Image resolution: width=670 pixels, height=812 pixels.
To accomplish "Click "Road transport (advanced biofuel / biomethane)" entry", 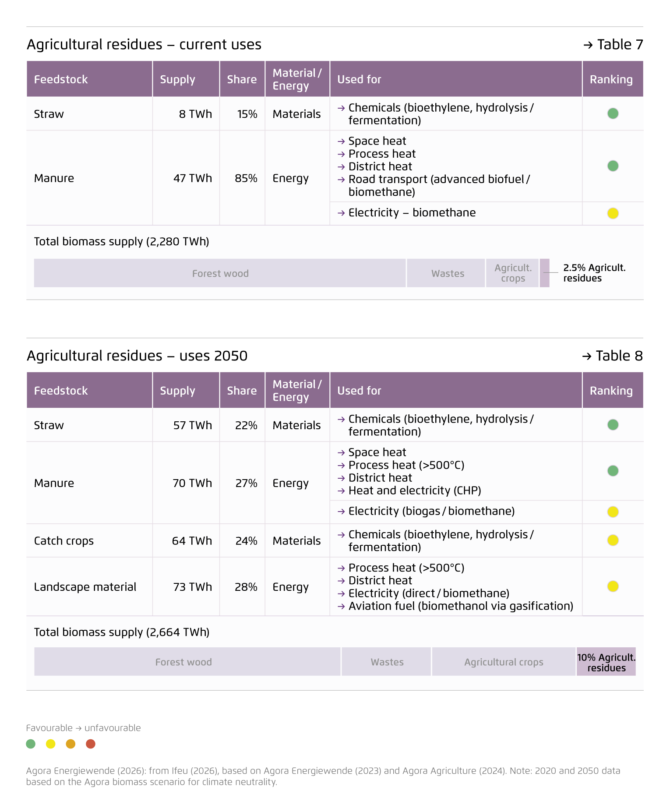I will (x=434, y=186).
